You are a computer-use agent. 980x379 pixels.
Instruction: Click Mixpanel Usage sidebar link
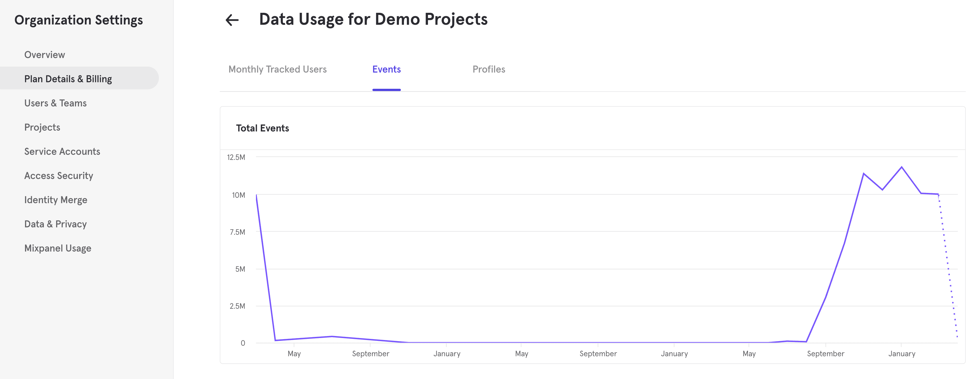[x=58, y=247]
